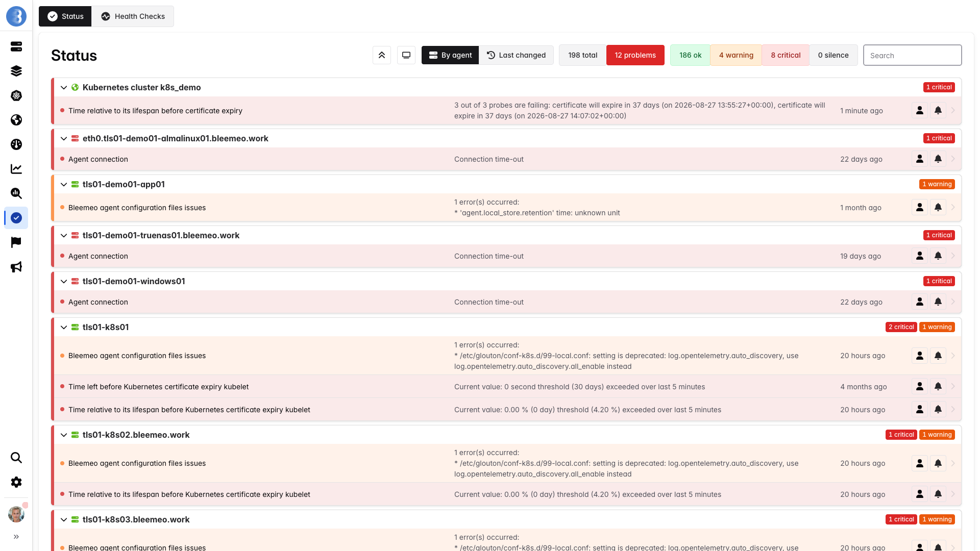Open the Kubernetes wheel sidebar icon
980x551 pixels.
point(16,95)
